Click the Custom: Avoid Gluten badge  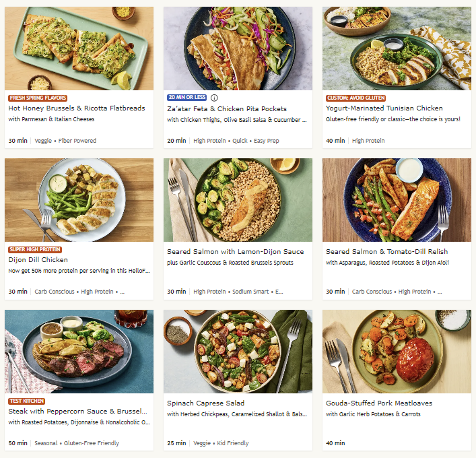pyautogui.click(x=355, y=98)
